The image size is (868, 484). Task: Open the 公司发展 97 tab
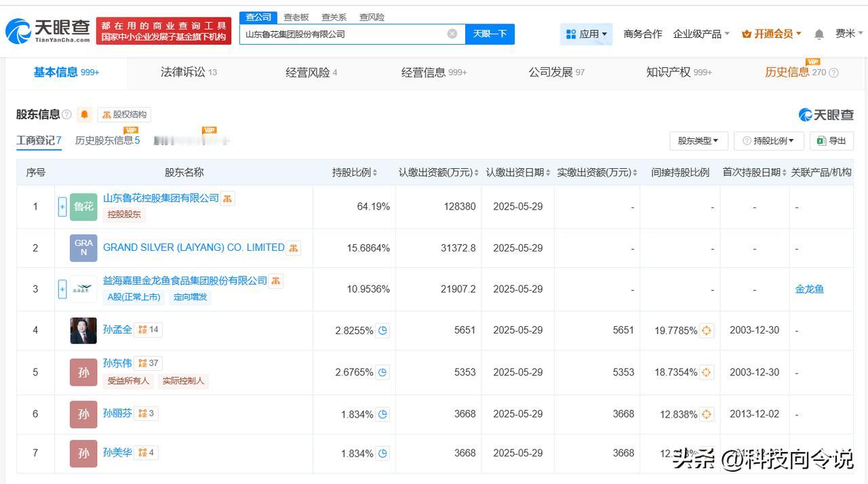(x=557, y=73)
